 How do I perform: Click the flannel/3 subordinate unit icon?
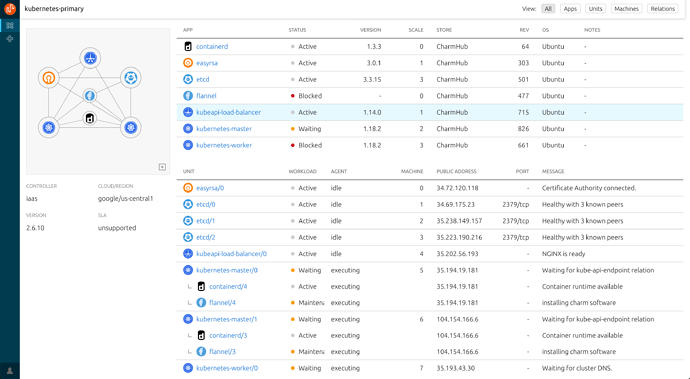tap(201, 352)
